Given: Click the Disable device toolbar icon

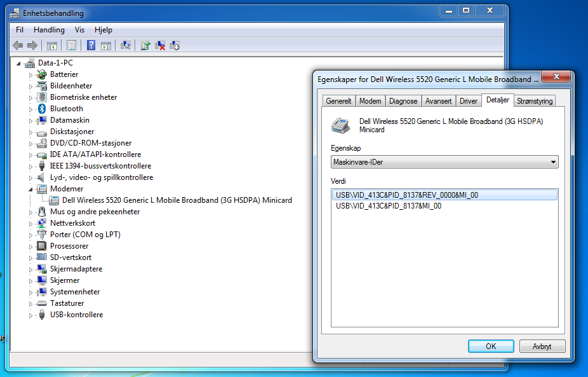Looking at the screenshot, I should 175,45.
